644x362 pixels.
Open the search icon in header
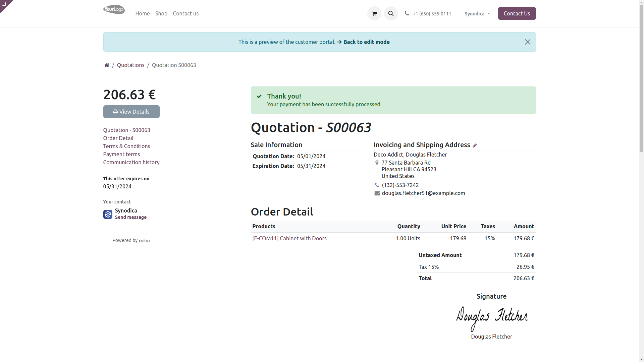391,13
